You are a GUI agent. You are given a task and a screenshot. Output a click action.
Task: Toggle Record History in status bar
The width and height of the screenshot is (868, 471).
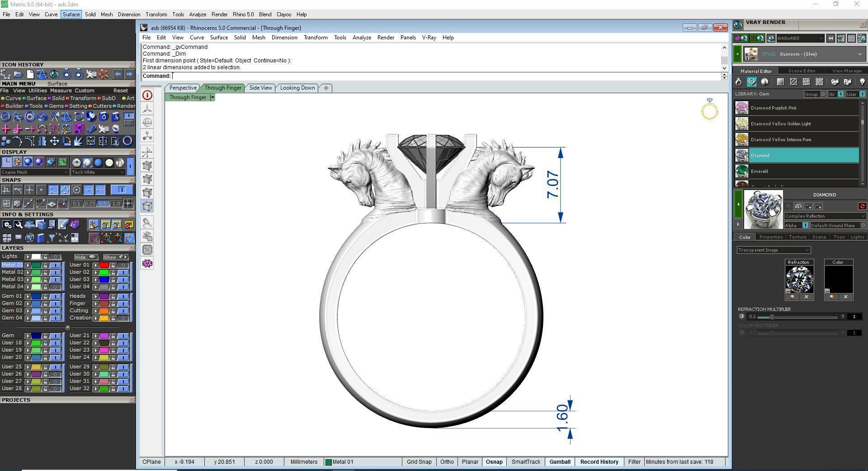pos(599,462)
